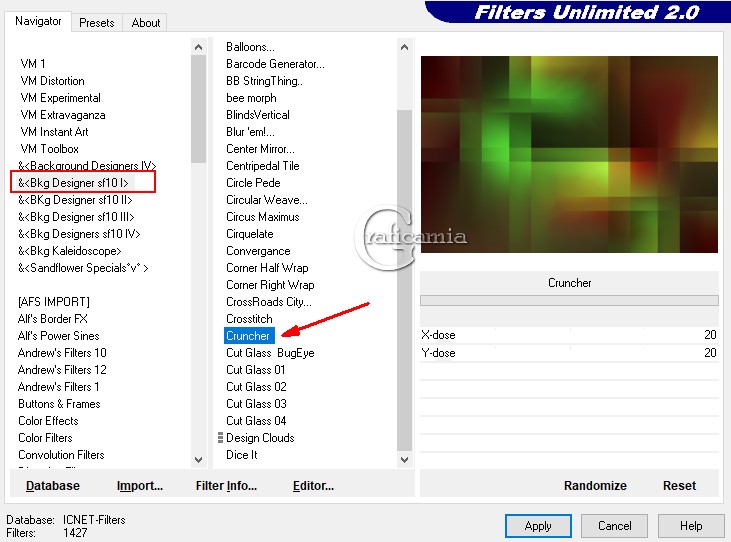731x542 pixels.
Task: Choose the Design Clouds filter
Action: click(260, 438)
